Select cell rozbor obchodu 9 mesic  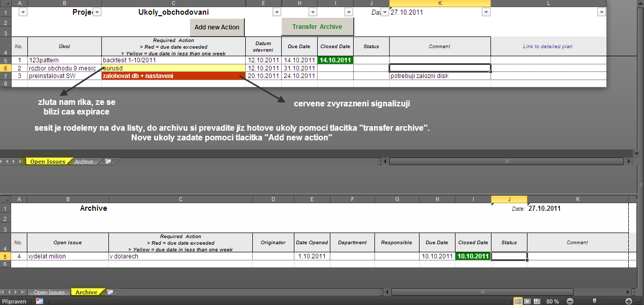[x=64, y=68]
